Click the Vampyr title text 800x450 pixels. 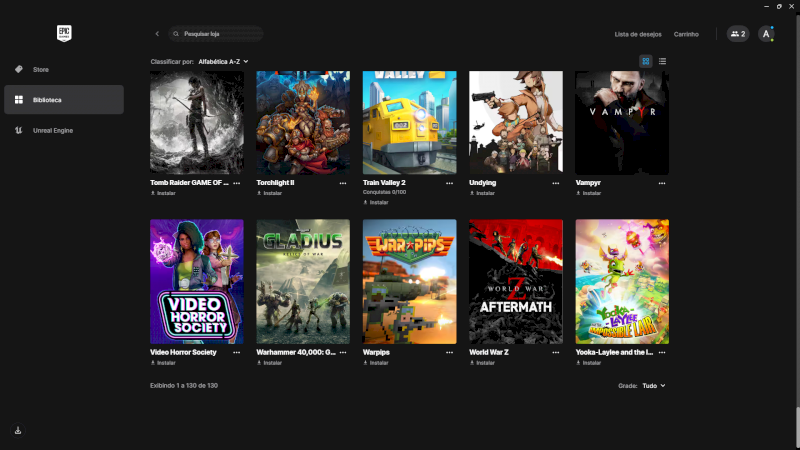(x=588, y=183)
